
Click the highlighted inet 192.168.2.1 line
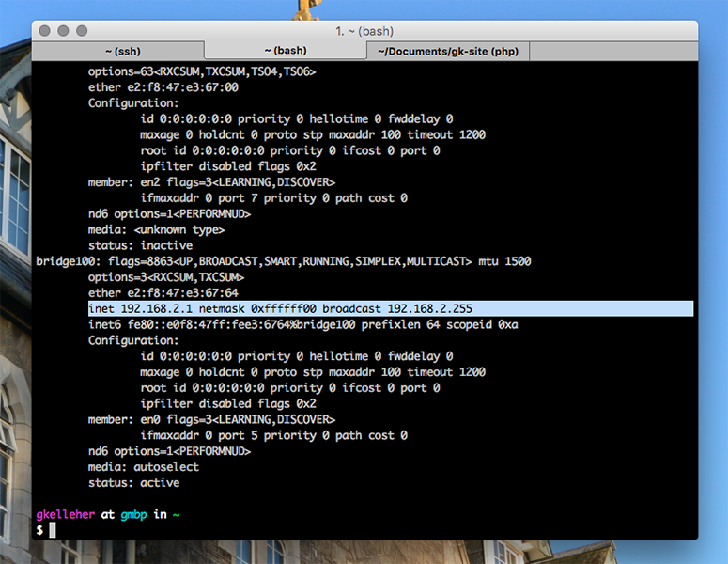click(x=391, y=308)
